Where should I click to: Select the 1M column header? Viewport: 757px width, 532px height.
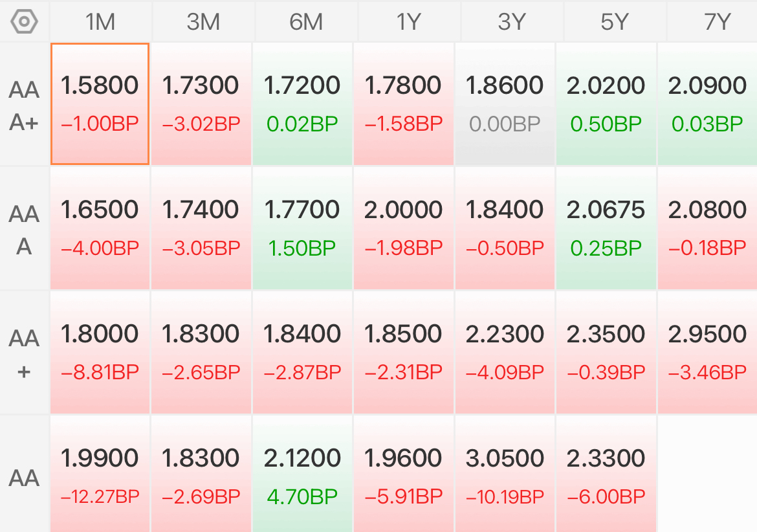pos(100,22)
